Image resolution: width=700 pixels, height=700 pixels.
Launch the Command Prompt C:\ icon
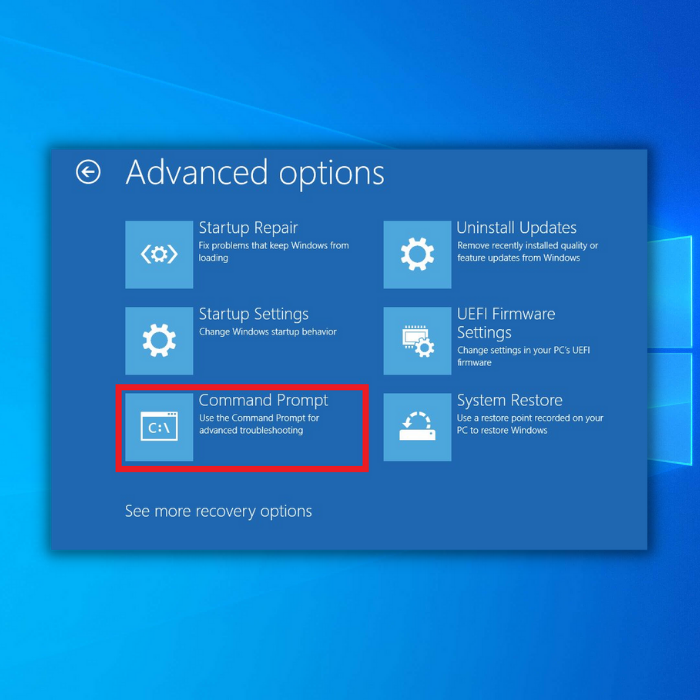[159, 427]
